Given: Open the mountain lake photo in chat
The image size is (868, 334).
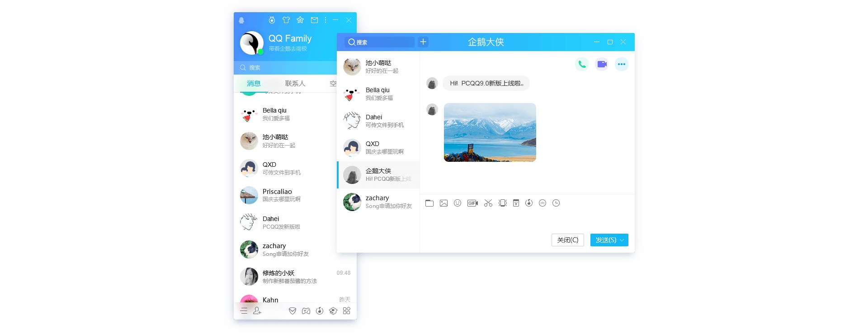Looking at the screenshot, I should pos(490,132).
